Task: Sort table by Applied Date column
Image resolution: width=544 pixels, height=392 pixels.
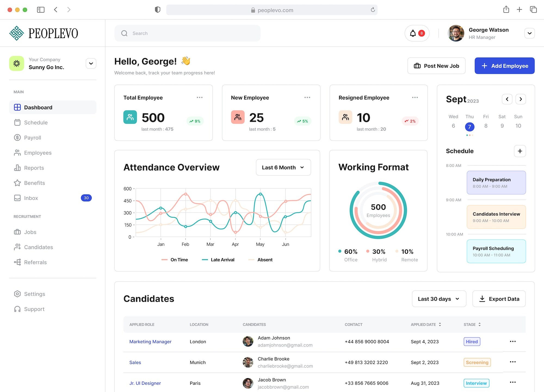Action: [440, 325]
